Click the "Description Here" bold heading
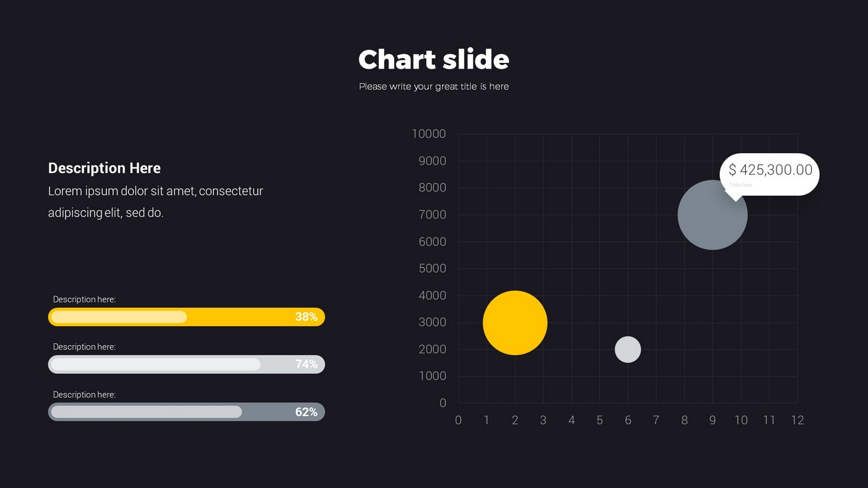 pyautogui.click(x=104, y=168)
